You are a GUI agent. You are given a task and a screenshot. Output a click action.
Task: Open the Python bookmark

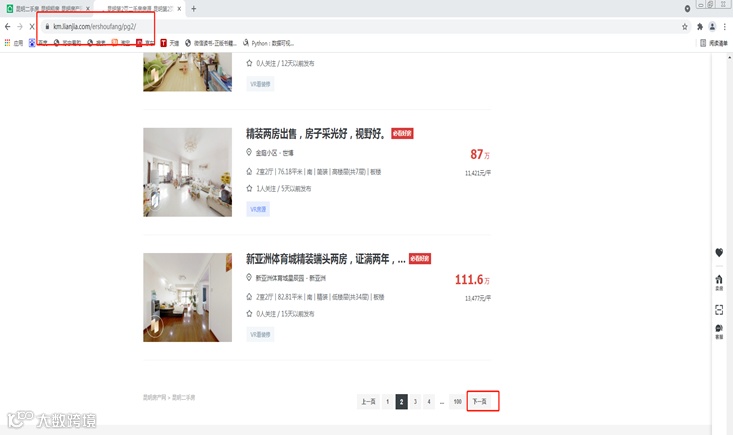[268, 43]
